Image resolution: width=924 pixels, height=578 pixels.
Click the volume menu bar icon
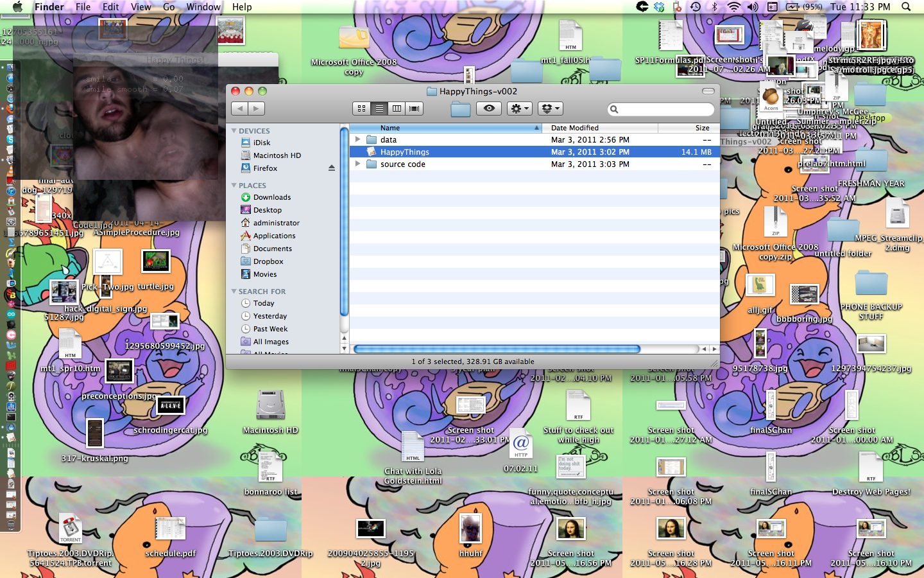(x=753, y=6)
